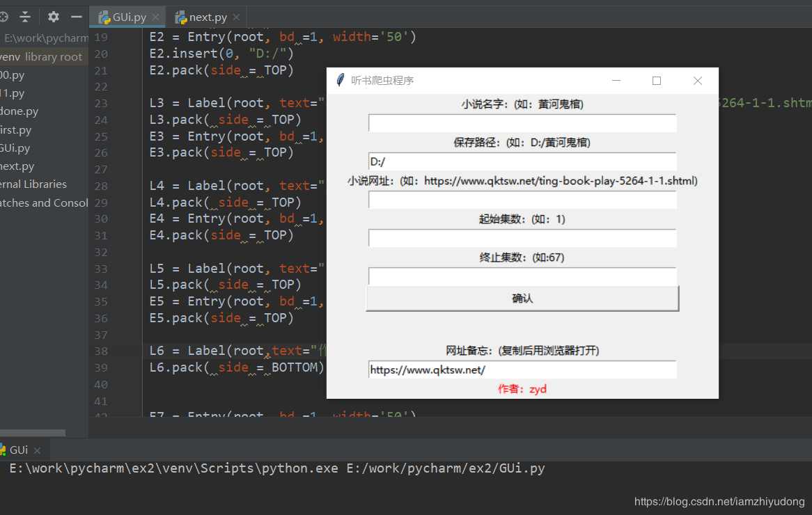The height and width of the screenshot is (515, 812).
Task: Click the novel name entry field
Action: pos(522,123)
